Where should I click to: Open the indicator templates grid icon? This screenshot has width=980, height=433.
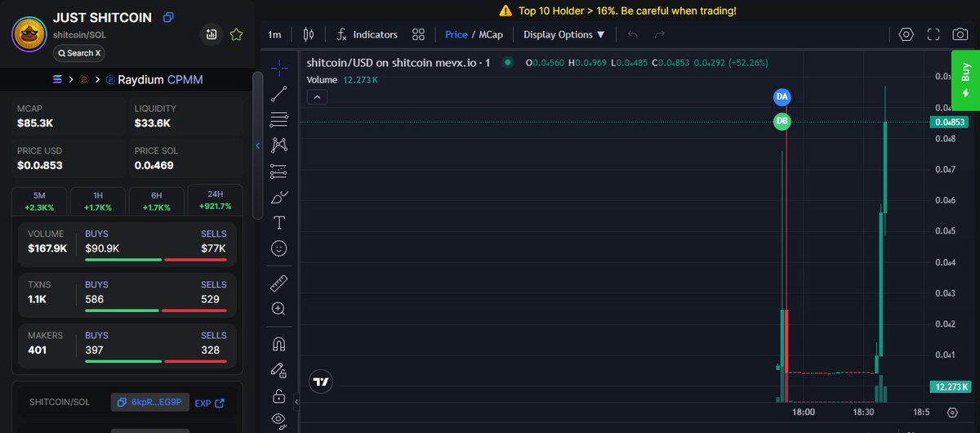tap(419, 34)
